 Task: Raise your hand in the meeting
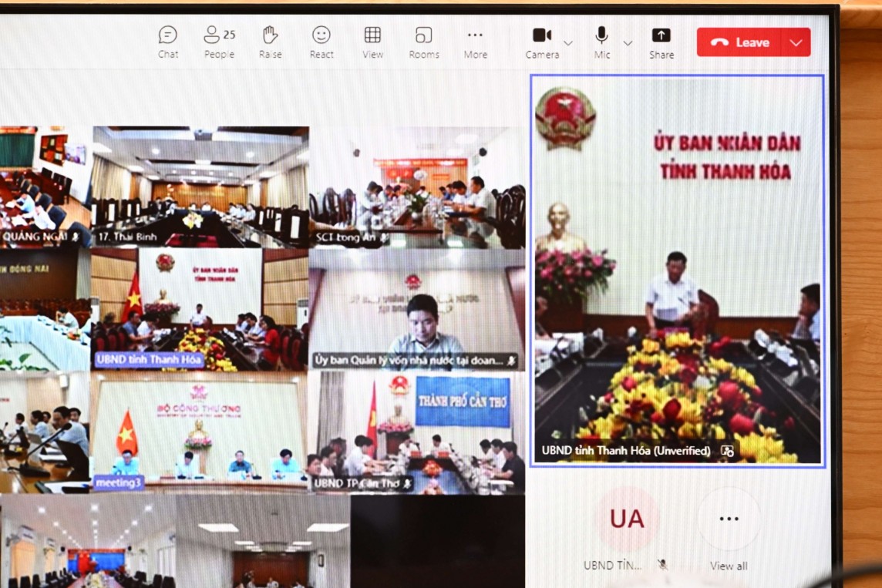(270, 42)
